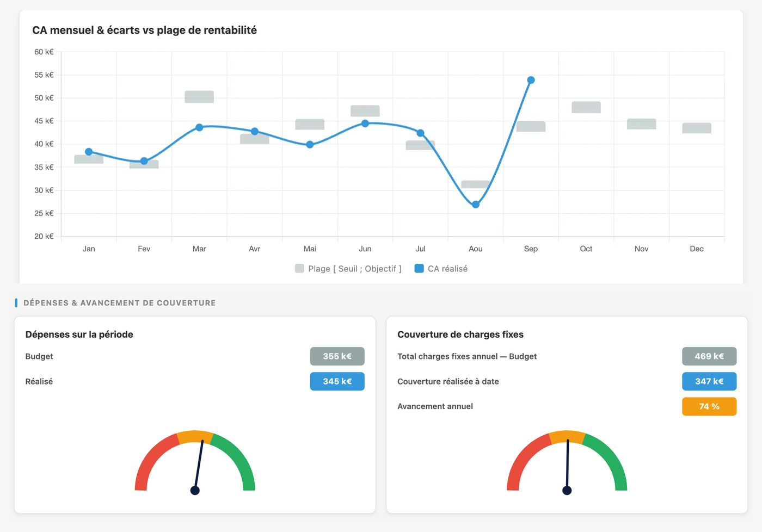Click the 'Total charges fixes annuel — Budget' label
This screenshot has height=532, width=762.
pos(467,356)
